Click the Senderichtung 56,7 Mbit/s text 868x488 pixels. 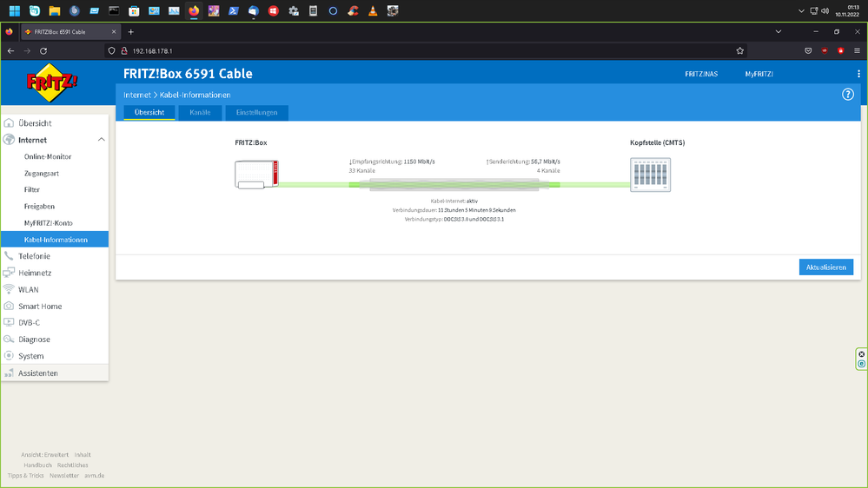(x=523, y=162)
